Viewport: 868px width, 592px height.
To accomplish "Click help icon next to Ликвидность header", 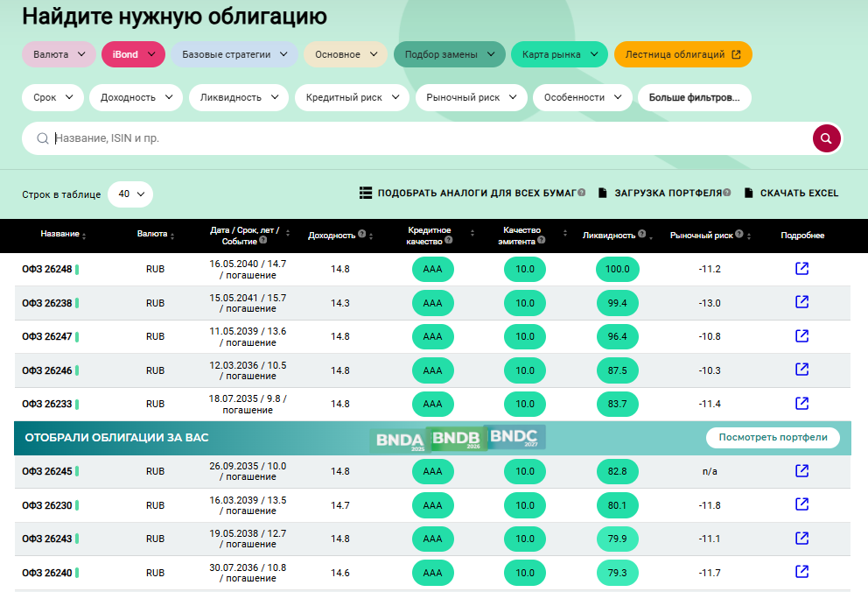I will pos(641,235).
